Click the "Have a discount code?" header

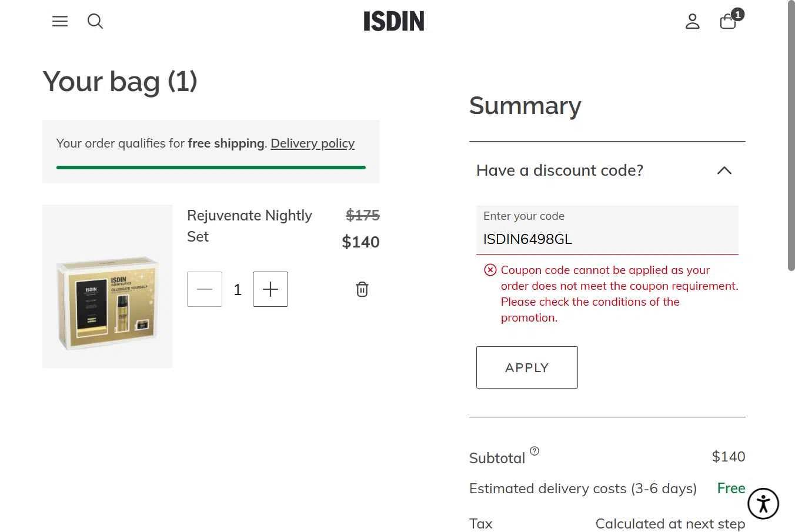[560, 170]
